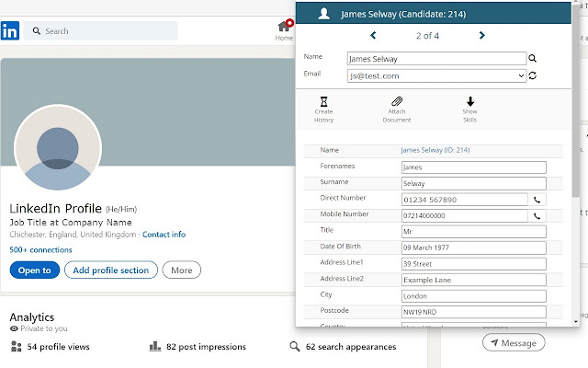Click the candidate panel vertical scrollbar
This screenshot has height=368, width=588.
[x=576, y=101]
